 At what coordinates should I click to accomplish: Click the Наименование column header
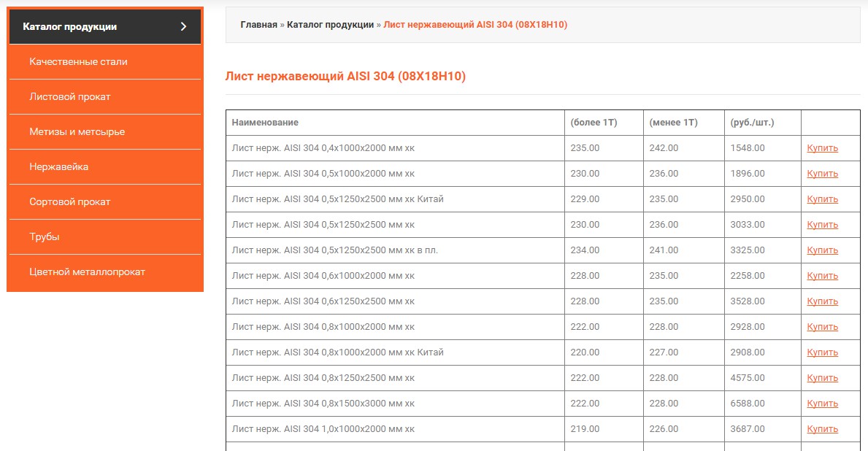point(265,123)
